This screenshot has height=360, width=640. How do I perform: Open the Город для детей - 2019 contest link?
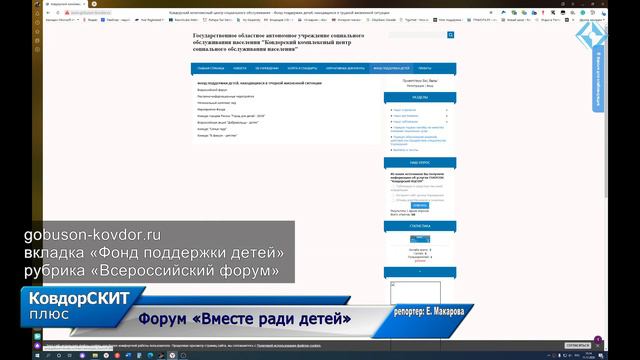pos(231,116)
